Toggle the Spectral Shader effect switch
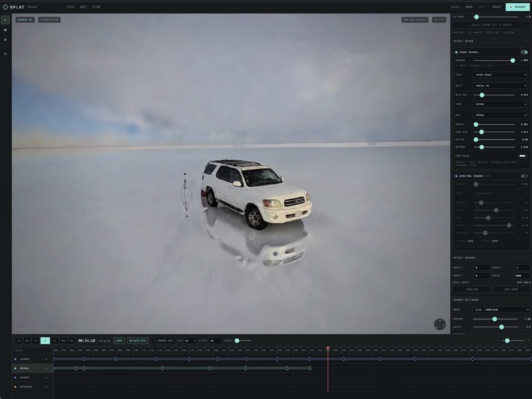Image resolution: width=532 pixels, height=399 pixels. [524, 176]
